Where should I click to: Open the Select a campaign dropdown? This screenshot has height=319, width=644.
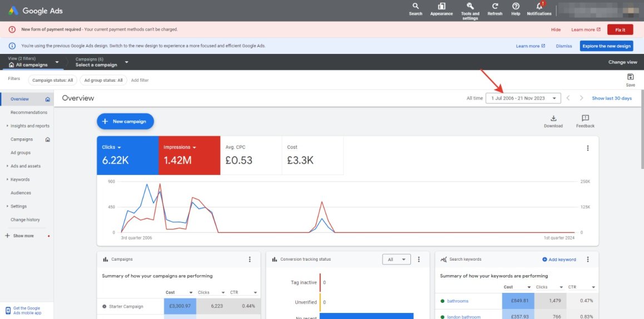point(102,62)
